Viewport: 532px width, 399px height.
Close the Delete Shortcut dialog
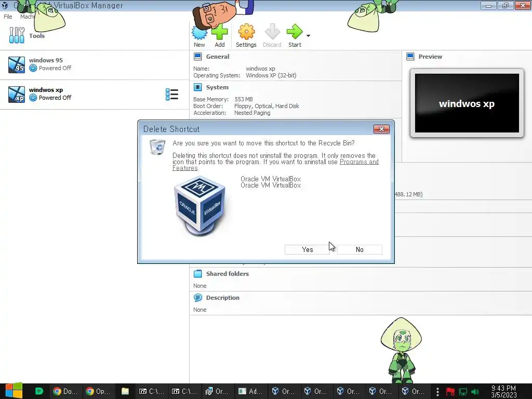(381, 129)
